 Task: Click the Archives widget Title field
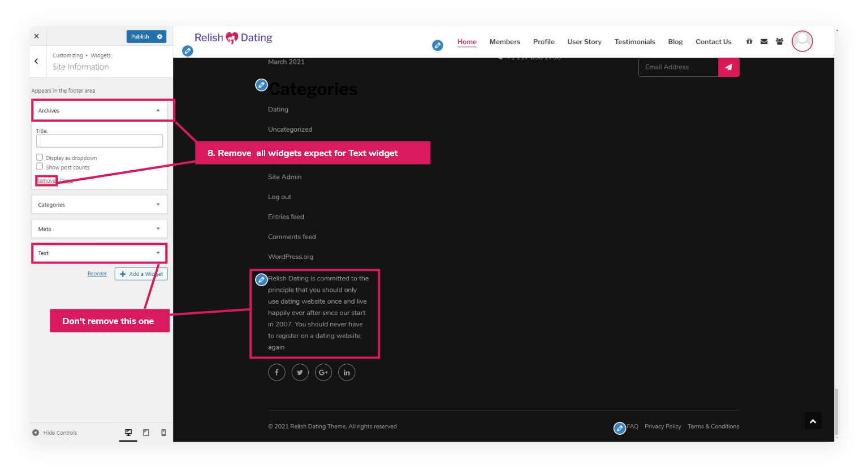pos(100,141)
